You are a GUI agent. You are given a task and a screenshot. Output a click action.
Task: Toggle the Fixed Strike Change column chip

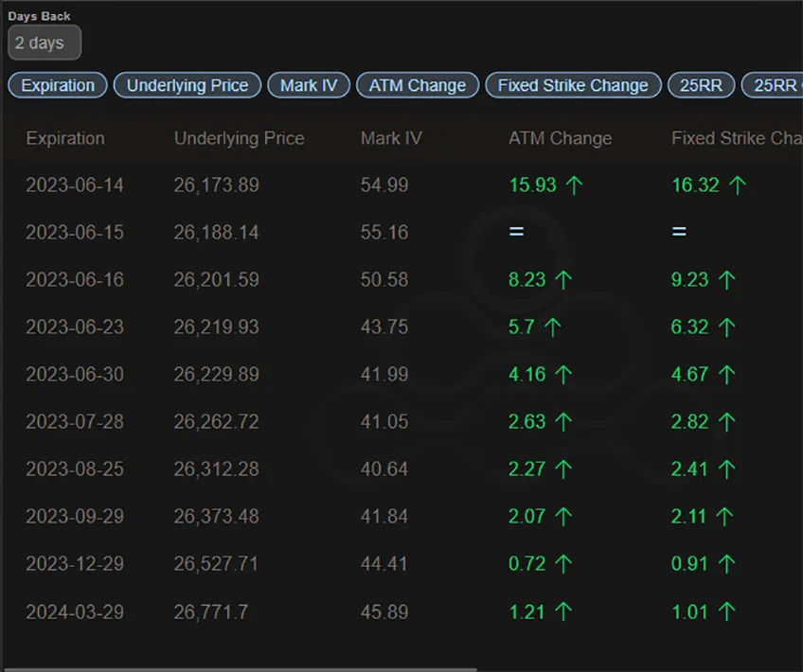573,85
